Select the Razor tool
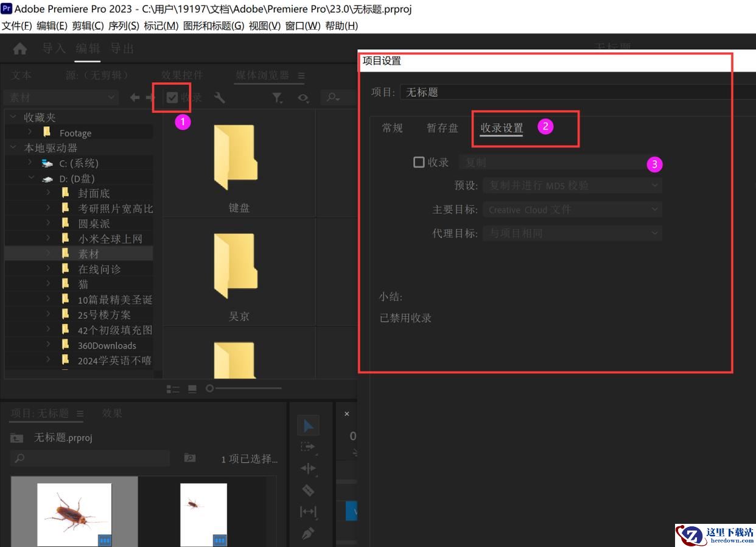 pyautogui.click(x=308, y=490)
